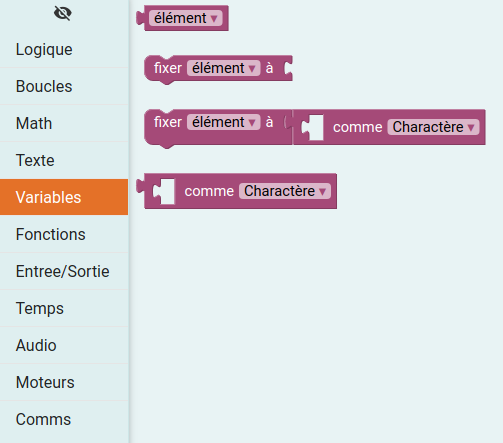Open Charactère dropdown on standalone comme block
The width and height of the screenshot is (503, 443).
[285, 191]
